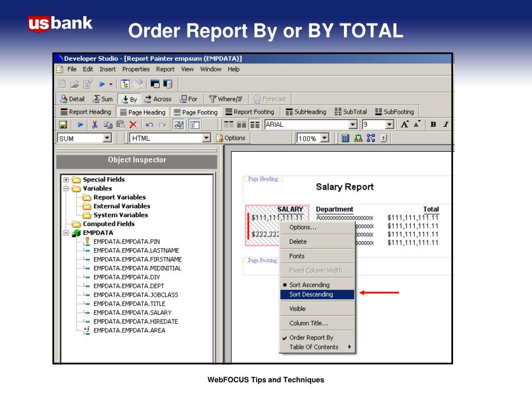Click the align left icon

(229, 125)
